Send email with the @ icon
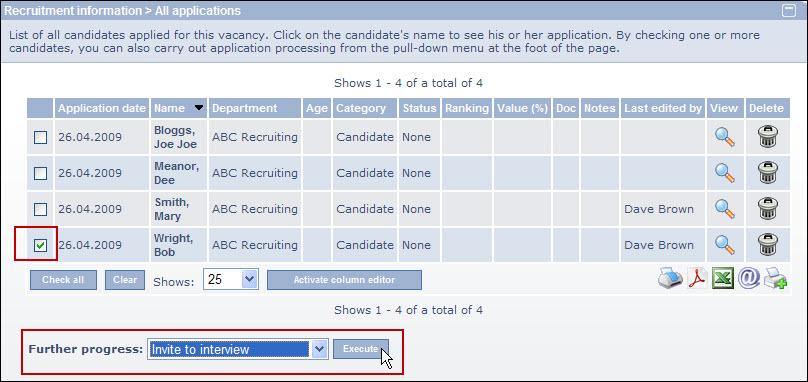The image size is (808, 382). coord(748,278)
